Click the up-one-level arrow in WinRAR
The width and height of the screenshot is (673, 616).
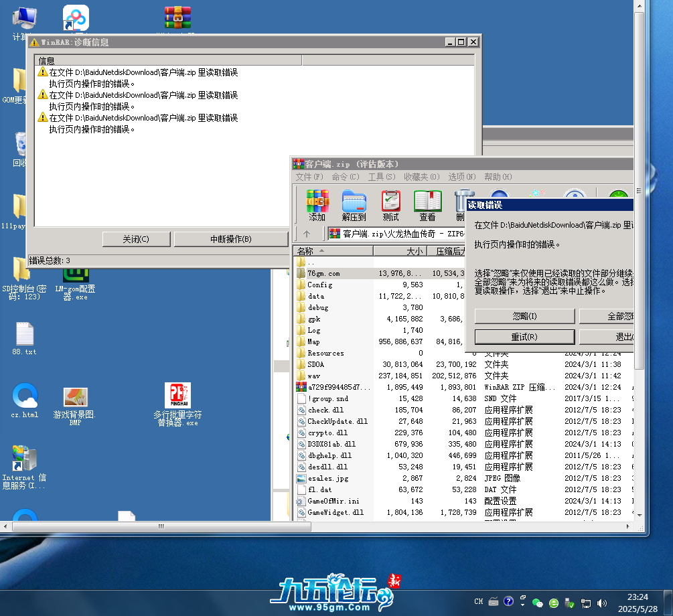pos(307,234)
